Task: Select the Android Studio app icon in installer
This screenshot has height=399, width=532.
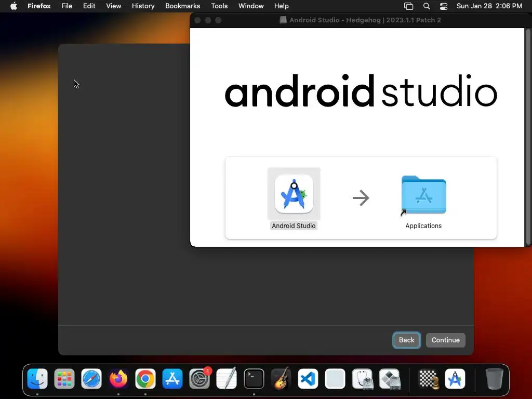Action: 294,194
